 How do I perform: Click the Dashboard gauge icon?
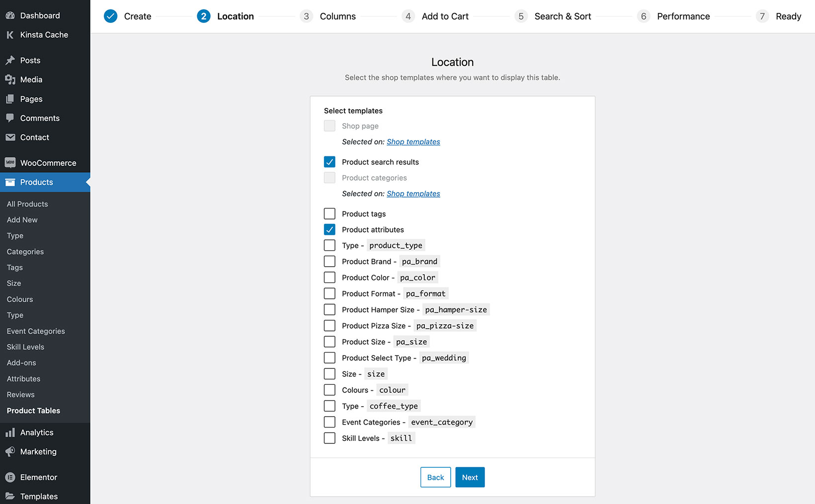[x=10, y=15]
